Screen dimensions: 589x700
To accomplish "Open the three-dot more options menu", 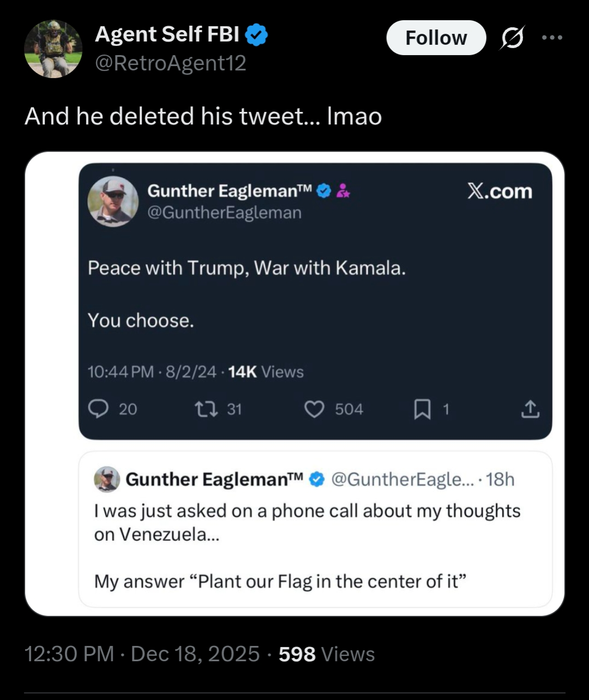I will point(552,38).
